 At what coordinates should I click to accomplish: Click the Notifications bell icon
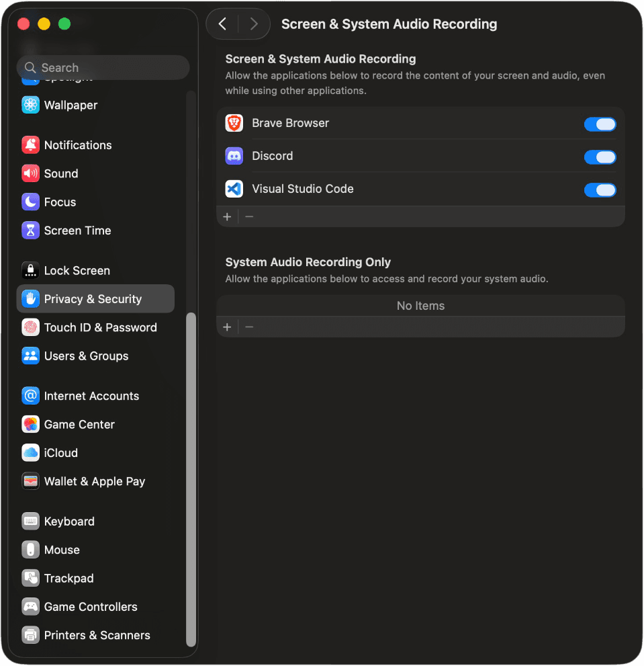click(31, 145)
